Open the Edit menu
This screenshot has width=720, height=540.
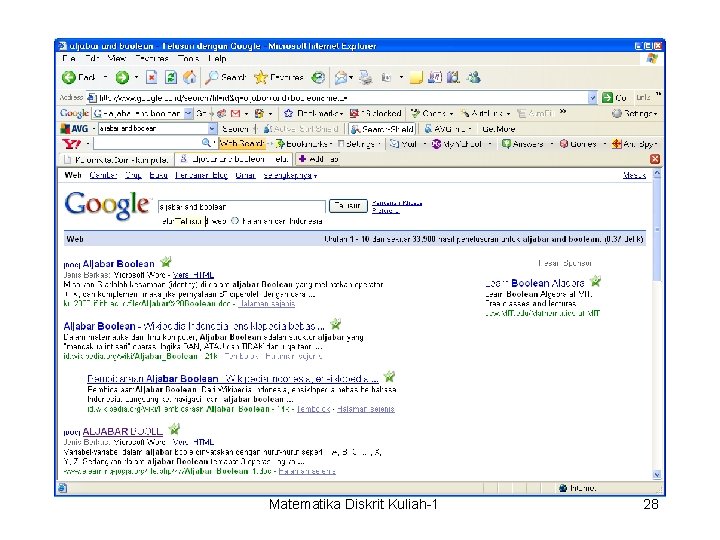(x=92, y=59)
